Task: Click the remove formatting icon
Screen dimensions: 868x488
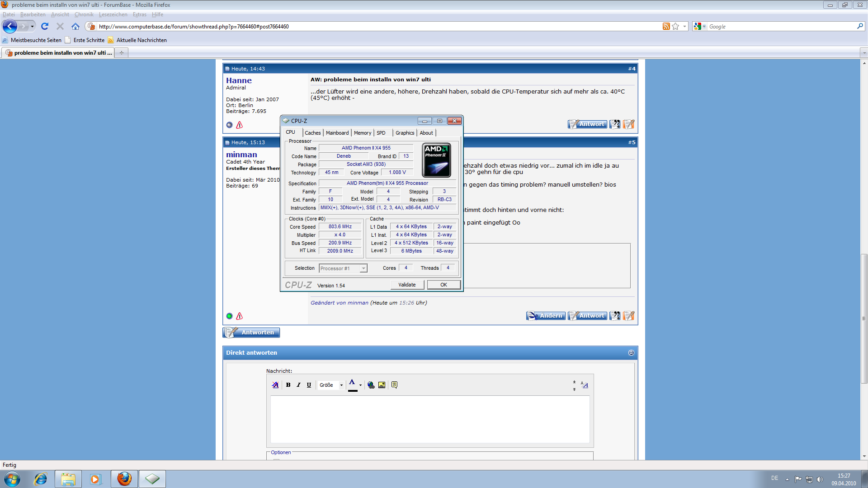Action: (275, 385)
